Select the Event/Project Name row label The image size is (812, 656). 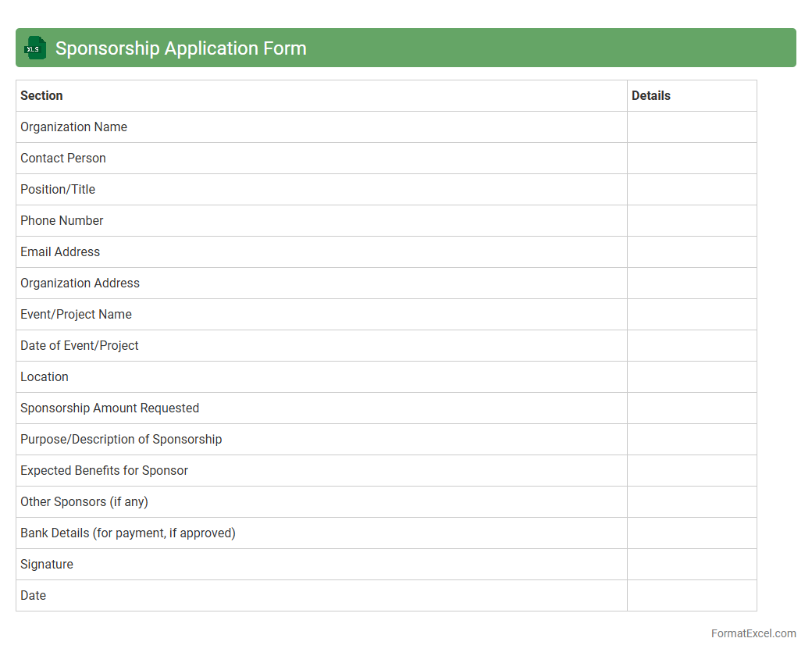point(76,314)
